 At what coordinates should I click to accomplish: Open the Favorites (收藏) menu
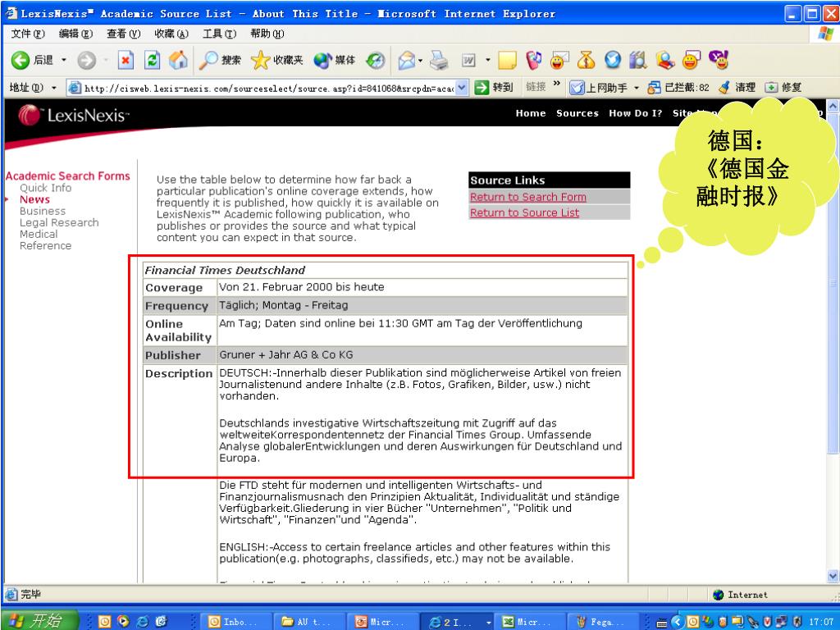pos(171,34)
